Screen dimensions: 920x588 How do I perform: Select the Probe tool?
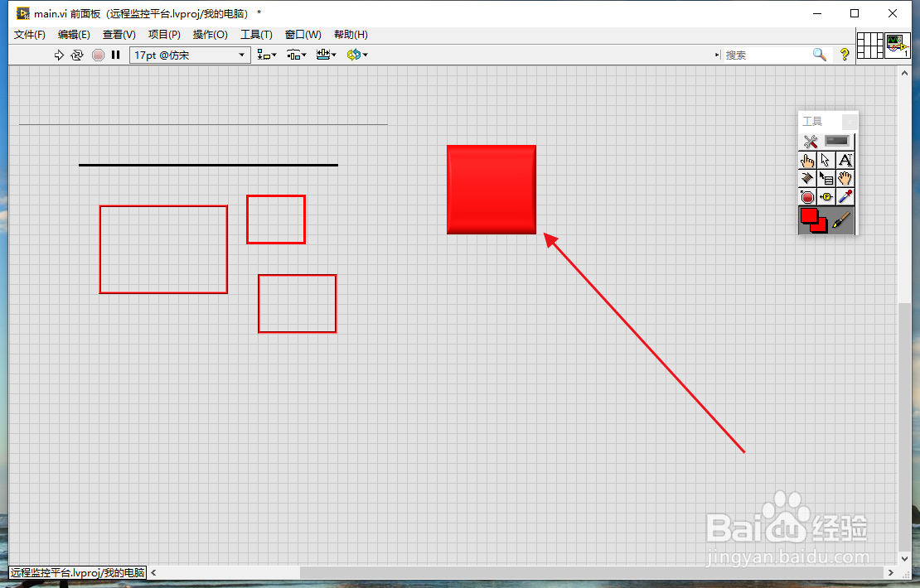(x=826, y=197)
